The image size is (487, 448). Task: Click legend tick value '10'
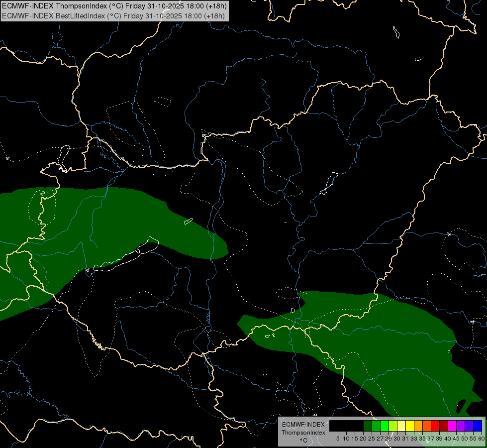(346, 439)
